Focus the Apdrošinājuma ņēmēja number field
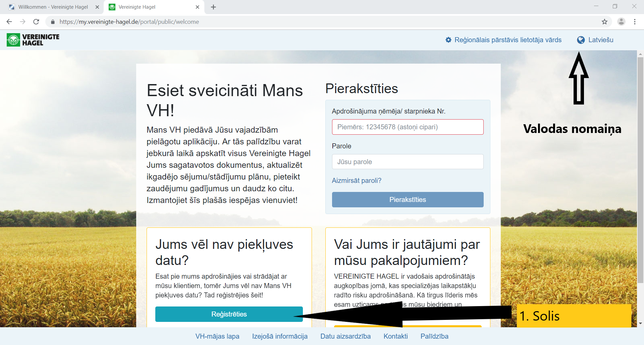The image size is (644, 345). click(408, 127)
